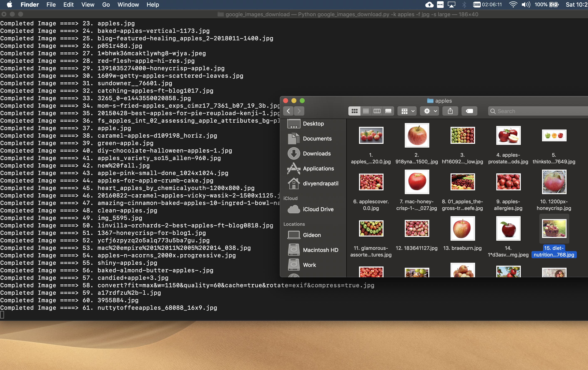This screenshot has width=588, height=370.
Task: Open Applications in the Finder sidebar
Action: [x=318, y=168]
